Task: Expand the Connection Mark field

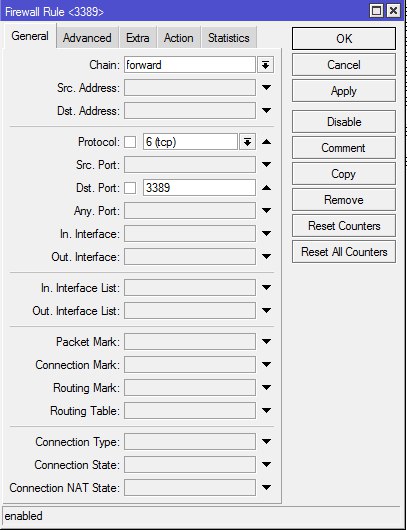Action: click(266, 365)
